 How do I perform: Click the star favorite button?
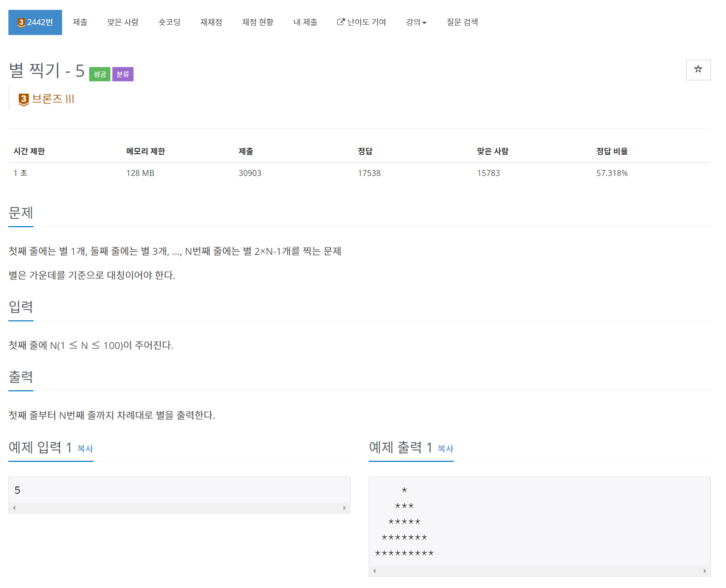pyautogui.click(x=698, y=69)
